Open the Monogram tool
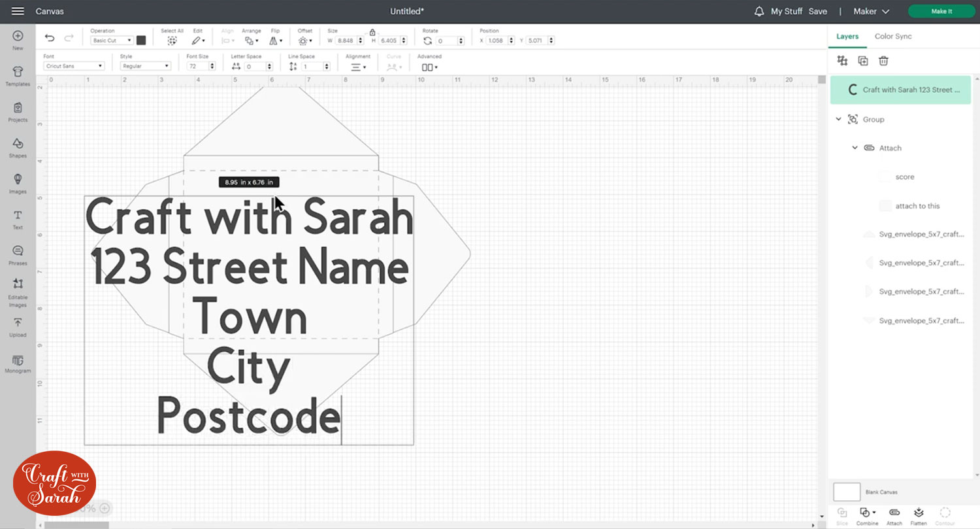 [x=18, y=362]
